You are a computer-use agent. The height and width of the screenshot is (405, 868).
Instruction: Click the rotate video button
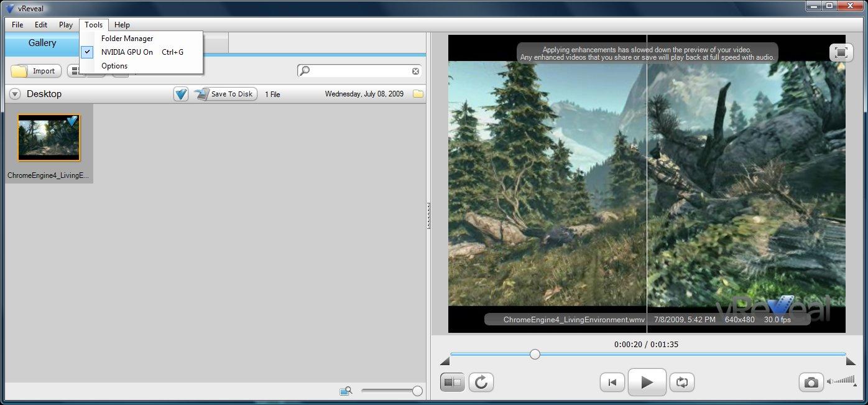point(481,382)
